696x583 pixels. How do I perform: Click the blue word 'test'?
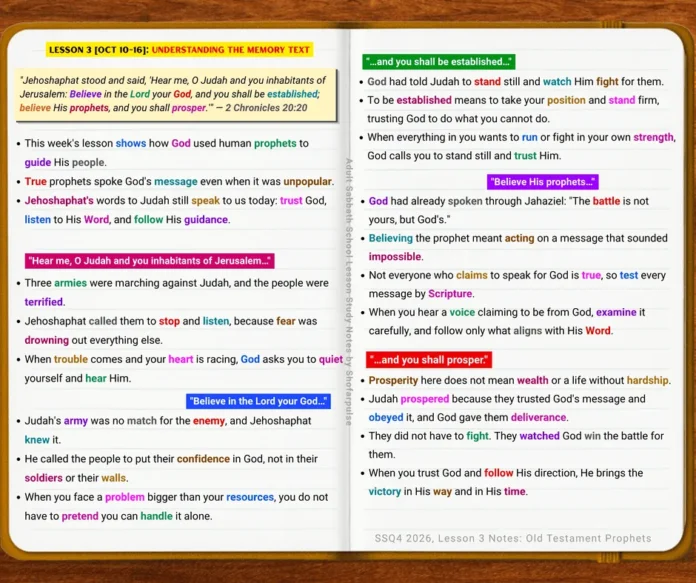click(x=629, y=275)
